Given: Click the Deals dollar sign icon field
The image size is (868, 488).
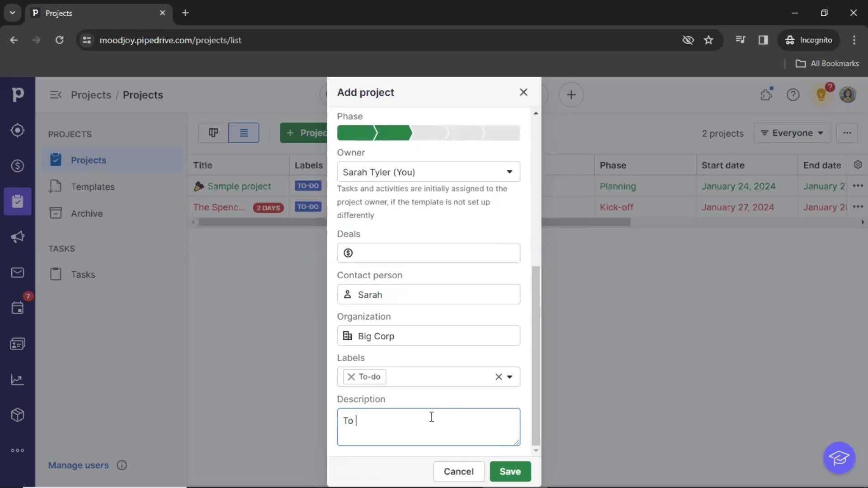Looking at the screenshot, I should (x=348, y=253).
